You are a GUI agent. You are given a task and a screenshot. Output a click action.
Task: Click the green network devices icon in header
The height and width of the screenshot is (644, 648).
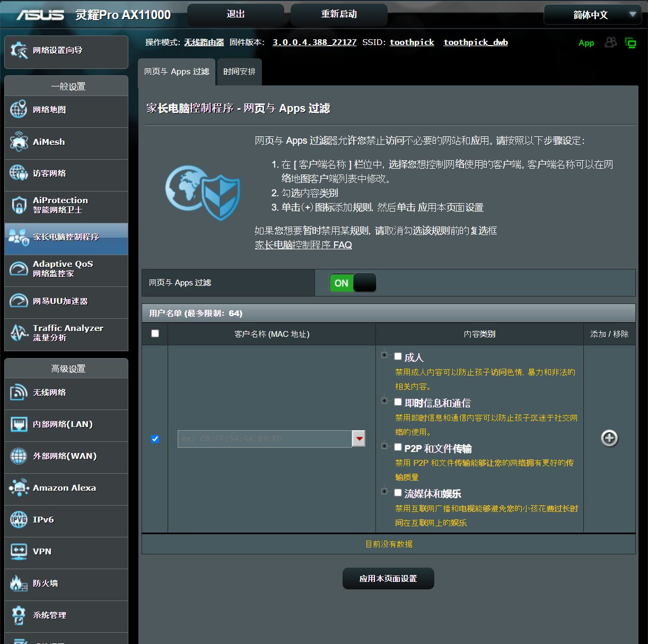[631, 43]
